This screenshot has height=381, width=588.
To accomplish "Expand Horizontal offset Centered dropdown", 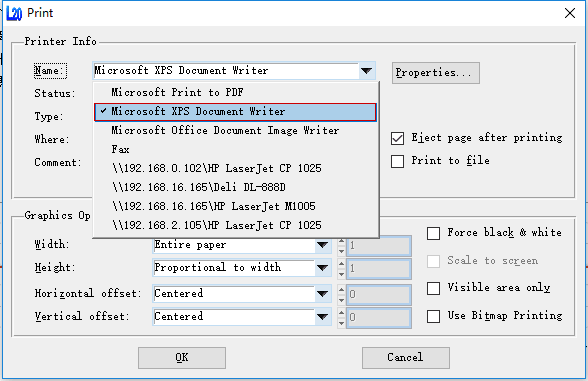I will [x=322, y=294].
